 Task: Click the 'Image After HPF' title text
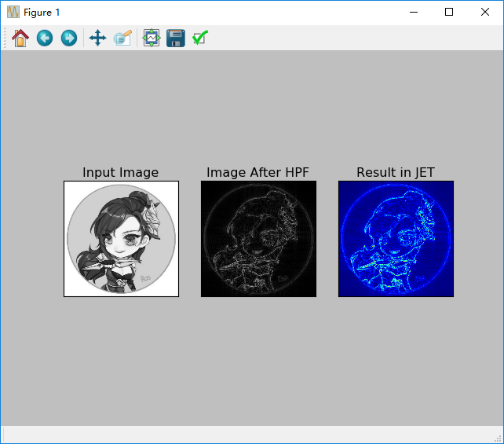pyautogui.click(x=257, y=172)
